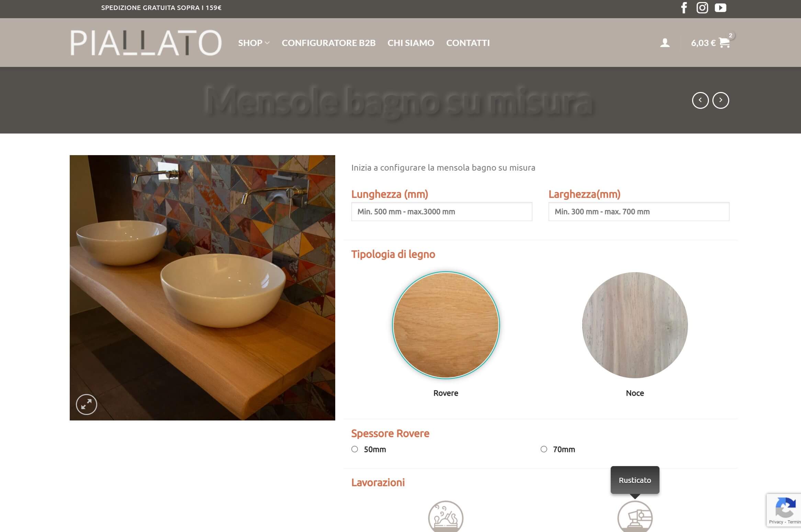Click the PIALLATO logo

click(x=146, y=43)
